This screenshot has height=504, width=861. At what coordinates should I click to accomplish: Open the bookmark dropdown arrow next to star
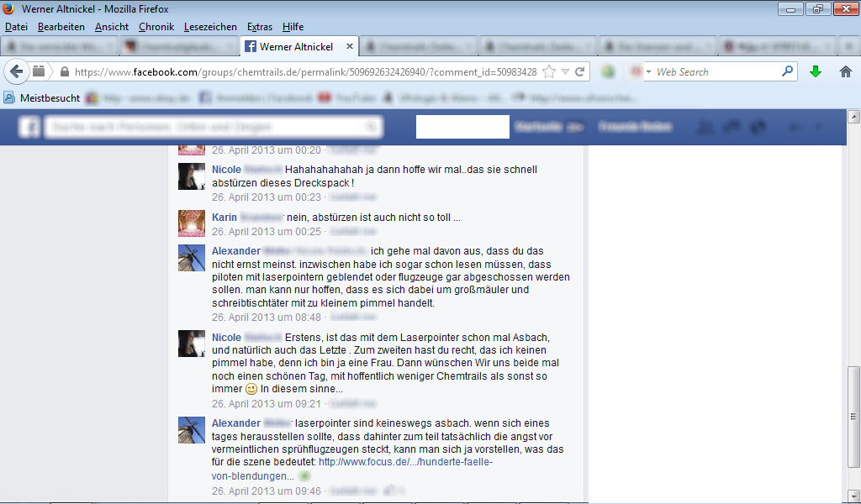(565, 72)
